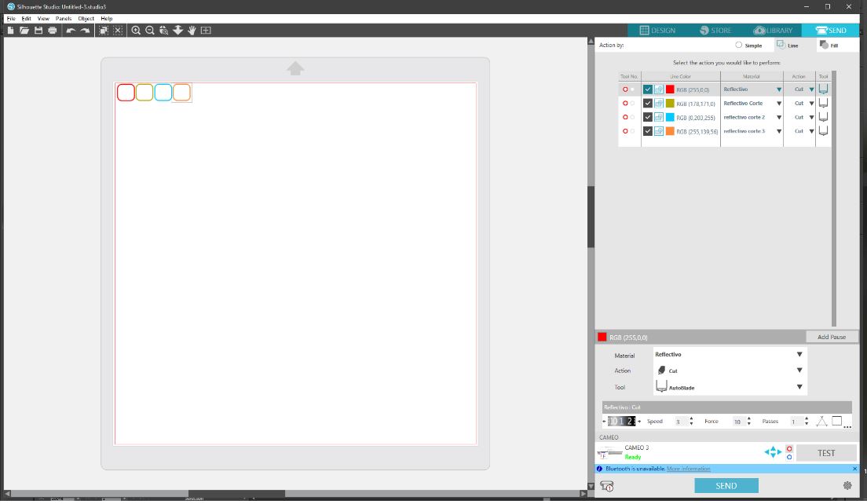Viewport: 867px width, 504px height.
Task: Open the STORE tab
Action: (x=715, y=31)
